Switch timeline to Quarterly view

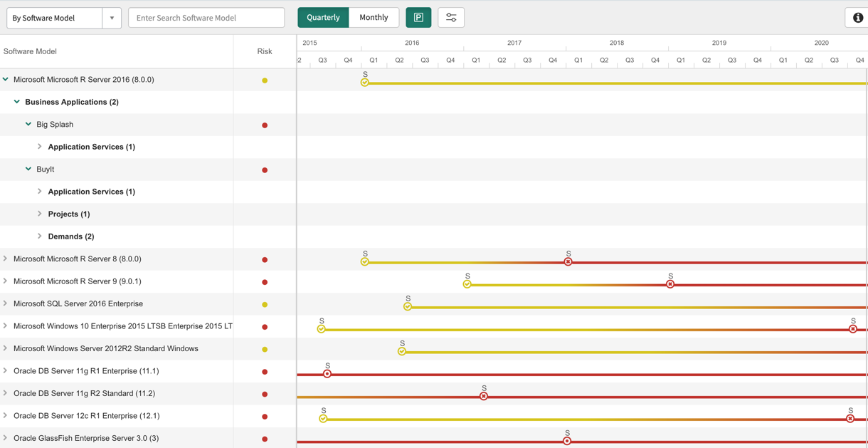[x=323, y=18]
